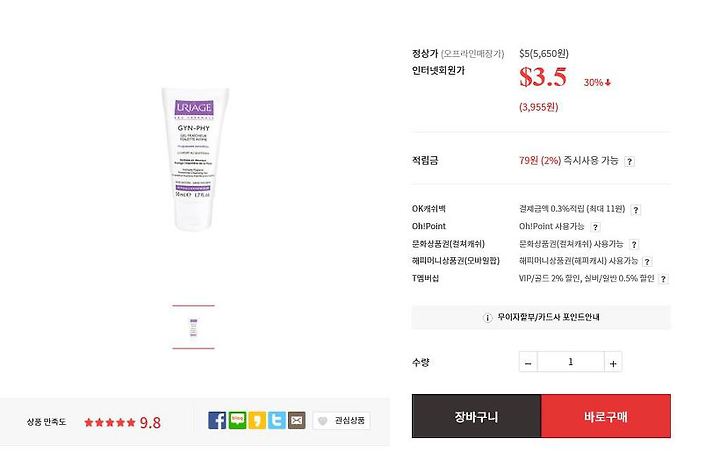This screenshot has width=720, height=453.
Task: Open help icon next to 적립금 row
Action: (x=630, y=162)
